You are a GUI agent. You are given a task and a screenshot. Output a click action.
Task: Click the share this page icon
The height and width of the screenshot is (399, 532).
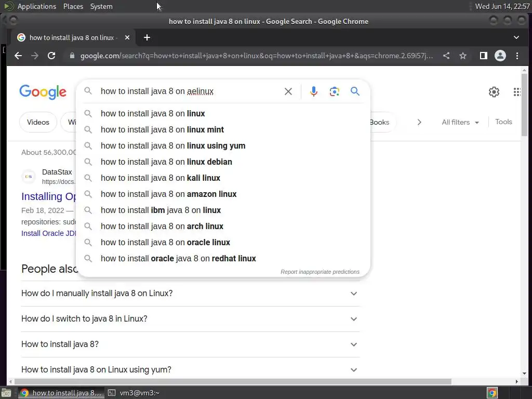pos(446,56)
